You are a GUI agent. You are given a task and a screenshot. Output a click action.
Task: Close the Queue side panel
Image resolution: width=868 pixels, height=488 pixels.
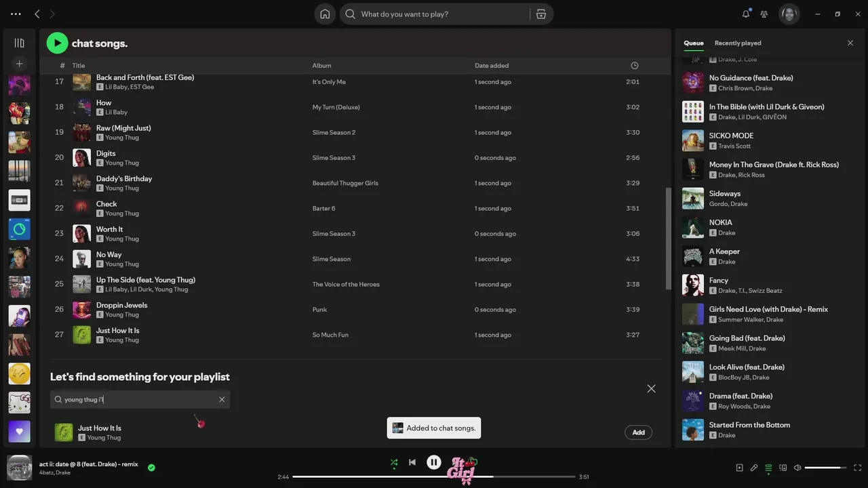(x=850, y=43)
